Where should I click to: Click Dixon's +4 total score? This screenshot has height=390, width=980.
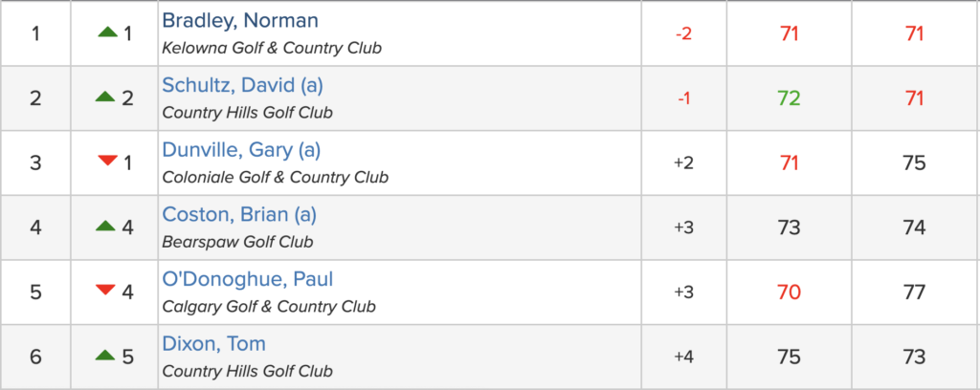pyautogui.click(x=683, y=357)
